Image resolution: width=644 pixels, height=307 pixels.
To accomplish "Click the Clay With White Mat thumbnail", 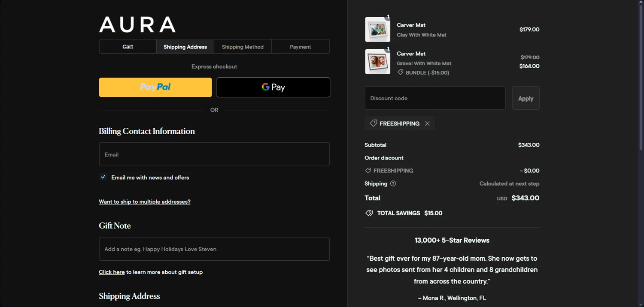I will pos(378,30).
